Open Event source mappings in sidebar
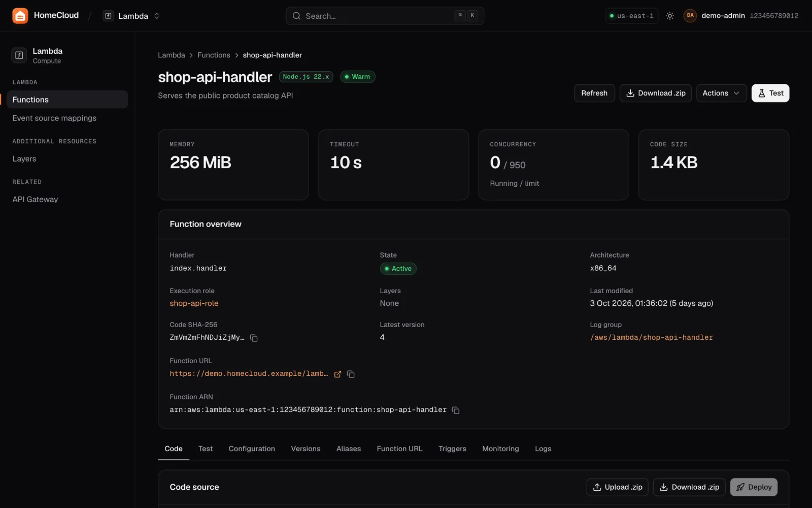 pos(67,118)
